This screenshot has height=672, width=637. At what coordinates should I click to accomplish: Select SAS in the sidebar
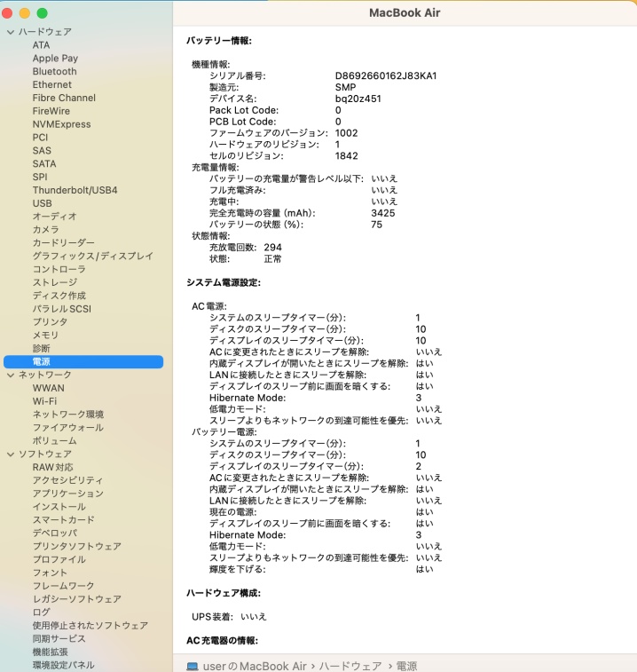pos(42,150)
